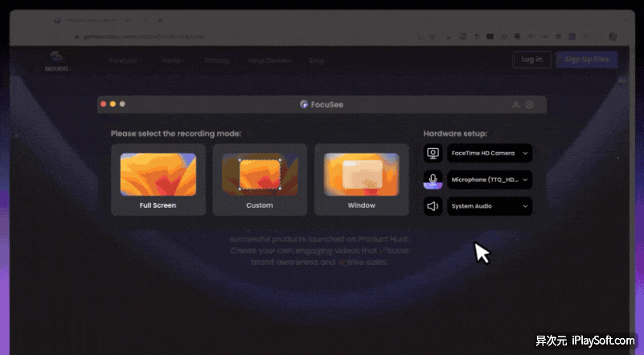The width and height of the screenshot is (644, 355).
Task: Toggle the microphone icon button
Action: click(433, 180)
